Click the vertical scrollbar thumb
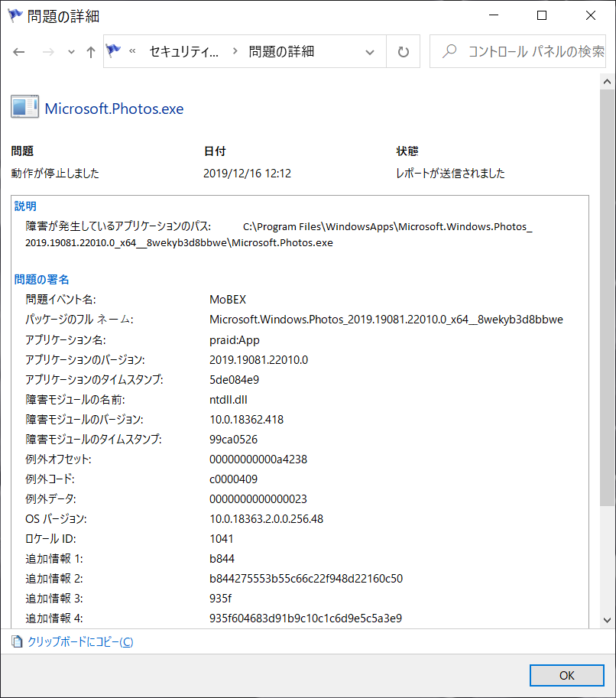Screen dimensions: 616x698 pyautogui.click(x=607, y=297)
